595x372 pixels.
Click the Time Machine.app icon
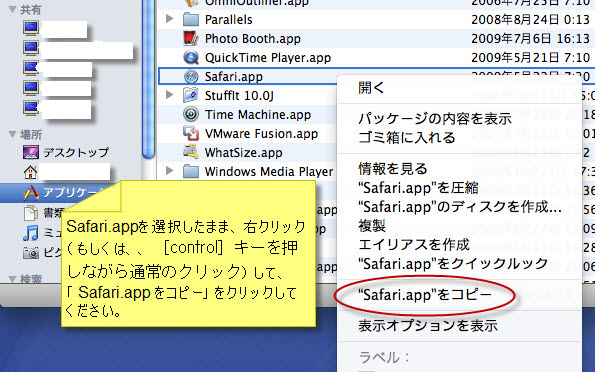pos(191,114)
